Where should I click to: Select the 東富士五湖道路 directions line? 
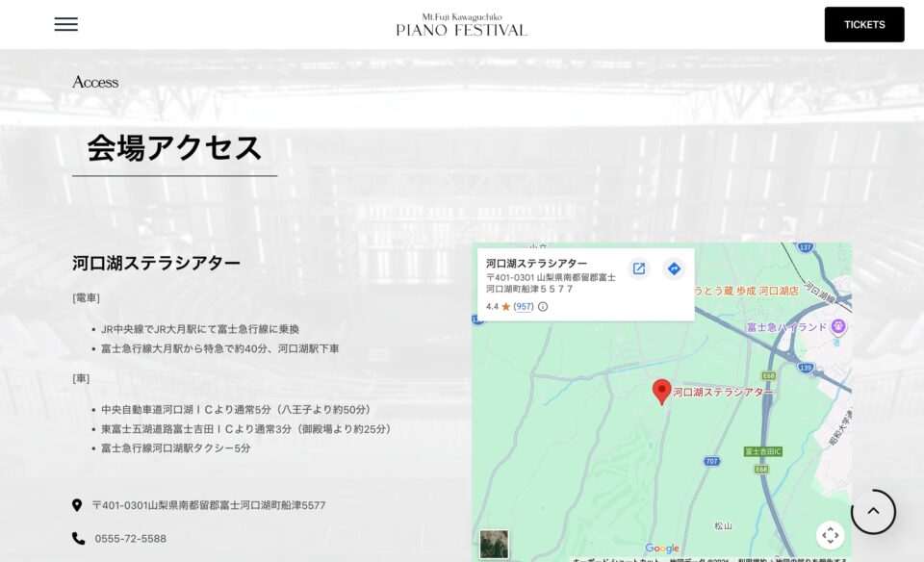245,429
